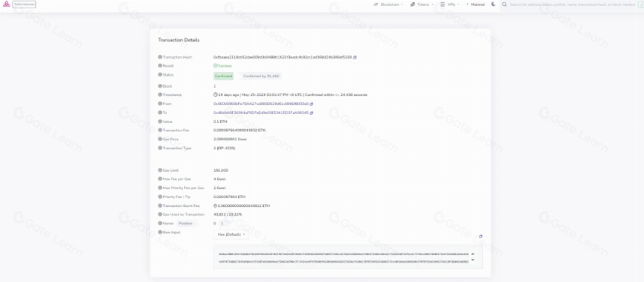Viewport: 644px width, 282px height.
Task: Click info icon beside Gas Limit
Action: pyautogui.click(x=160, y=170)
